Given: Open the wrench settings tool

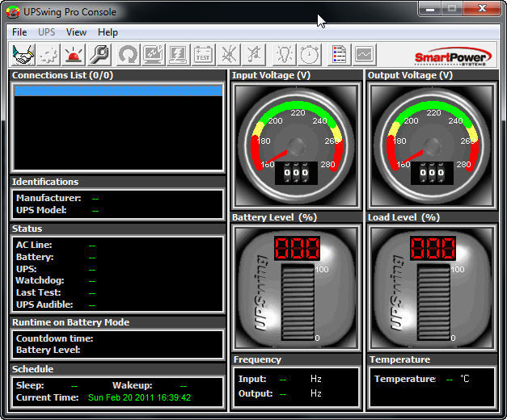Looking at the screenshot, I should [99, 55].
